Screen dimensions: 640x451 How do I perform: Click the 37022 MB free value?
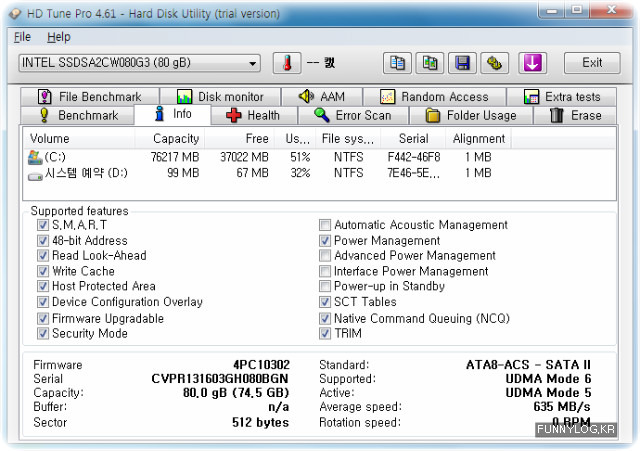point(244,157)
